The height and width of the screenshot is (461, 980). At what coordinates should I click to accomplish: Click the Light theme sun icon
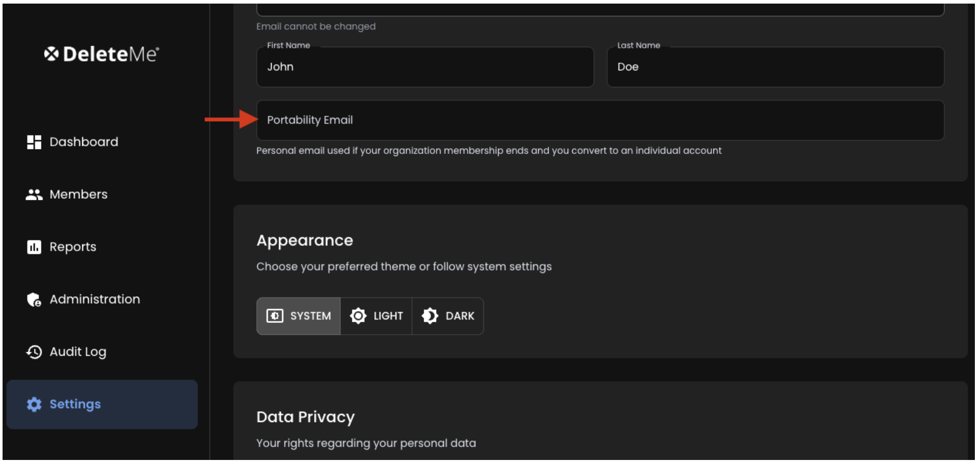click(x=358, y=316)
